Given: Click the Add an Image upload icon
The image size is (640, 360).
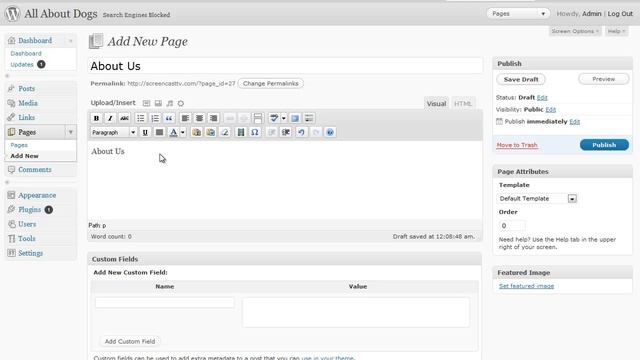Looking at the screenshot, I should click(147, 103).
